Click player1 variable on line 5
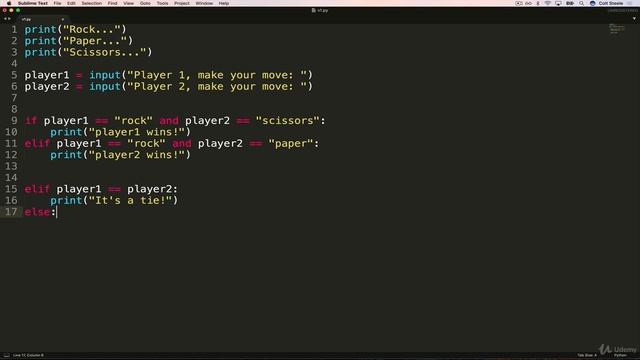640x360 pixels. point(47,75)
